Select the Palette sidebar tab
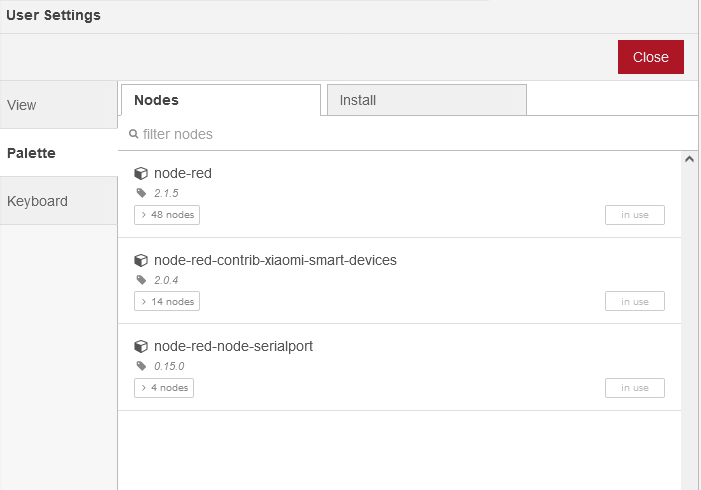 coord(59,153)
